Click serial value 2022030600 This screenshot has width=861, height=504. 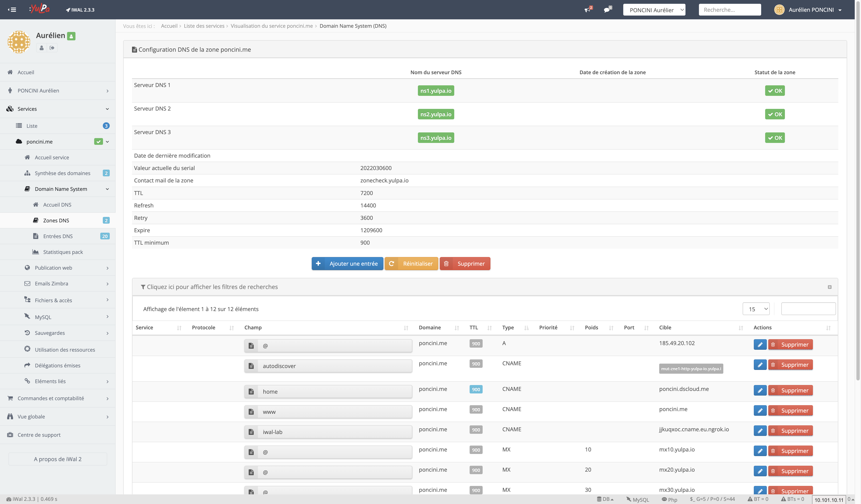(376, 168)
